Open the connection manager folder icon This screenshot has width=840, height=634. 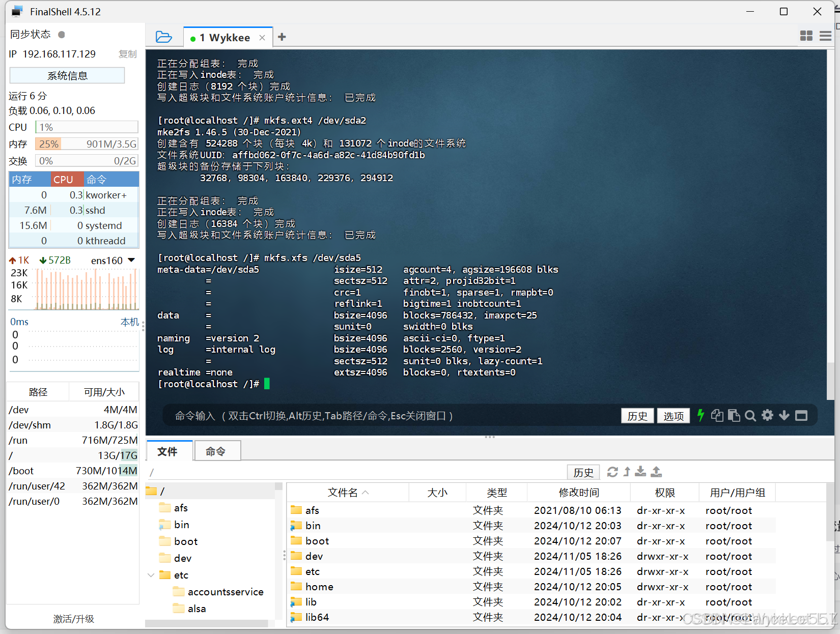(x=163, y=37)
